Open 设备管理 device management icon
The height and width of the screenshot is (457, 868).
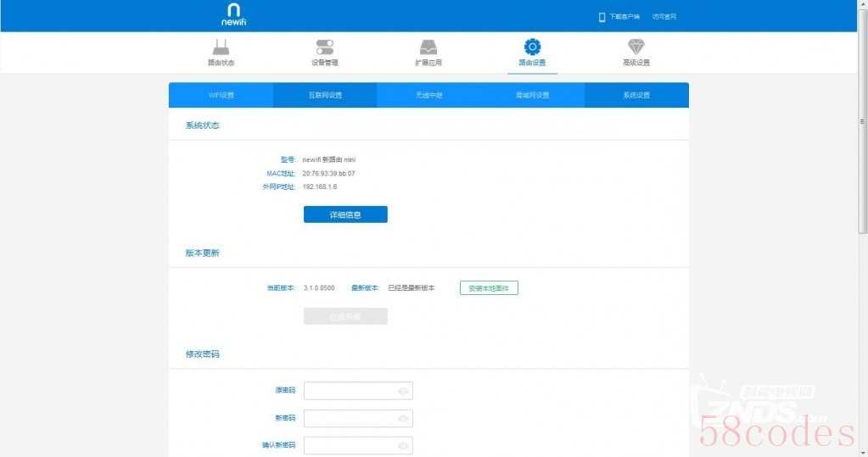coord(325,47)
